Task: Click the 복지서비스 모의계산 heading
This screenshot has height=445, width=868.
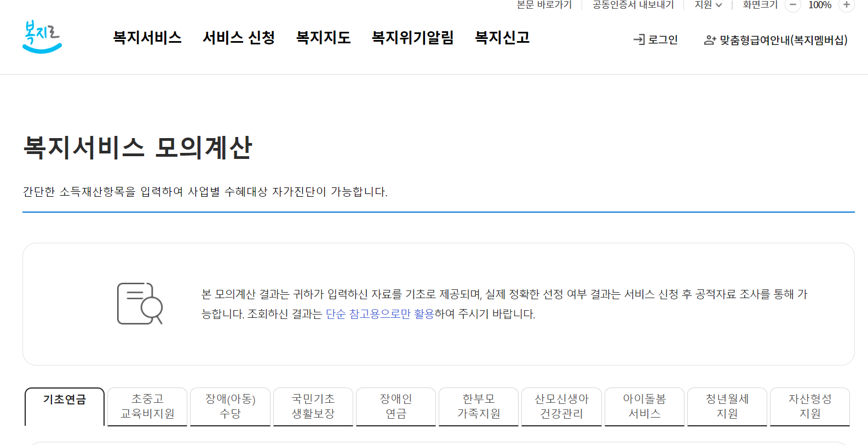Action: pyautogui.click(x=137, y=147)
